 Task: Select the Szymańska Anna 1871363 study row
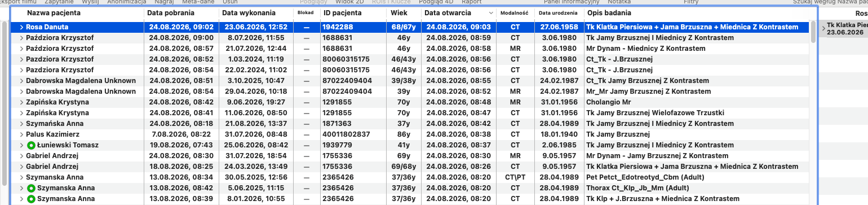[x=410, y=124]
